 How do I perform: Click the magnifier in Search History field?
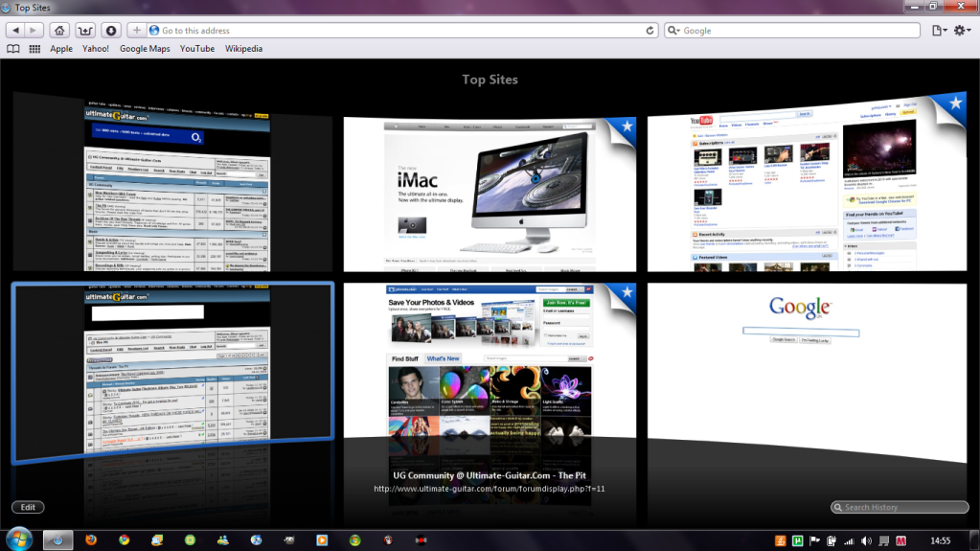coord(837,507)
